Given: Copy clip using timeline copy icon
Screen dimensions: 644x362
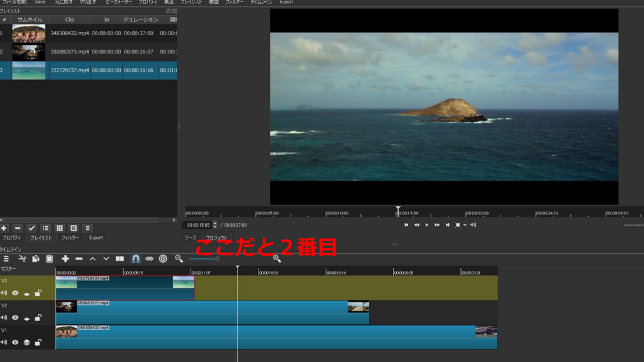Looking at the screenshot, I should pos(36,258).
